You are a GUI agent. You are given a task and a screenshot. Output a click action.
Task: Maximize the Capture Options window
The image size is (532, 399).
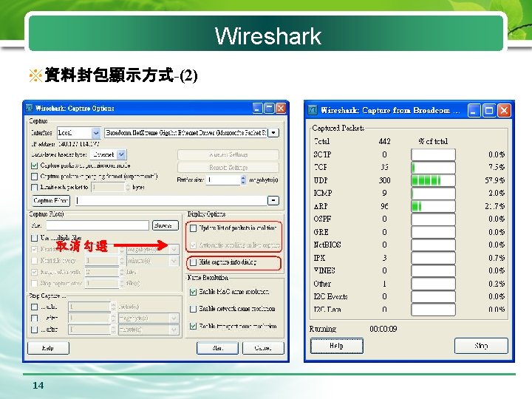click(x=269, y=108)
